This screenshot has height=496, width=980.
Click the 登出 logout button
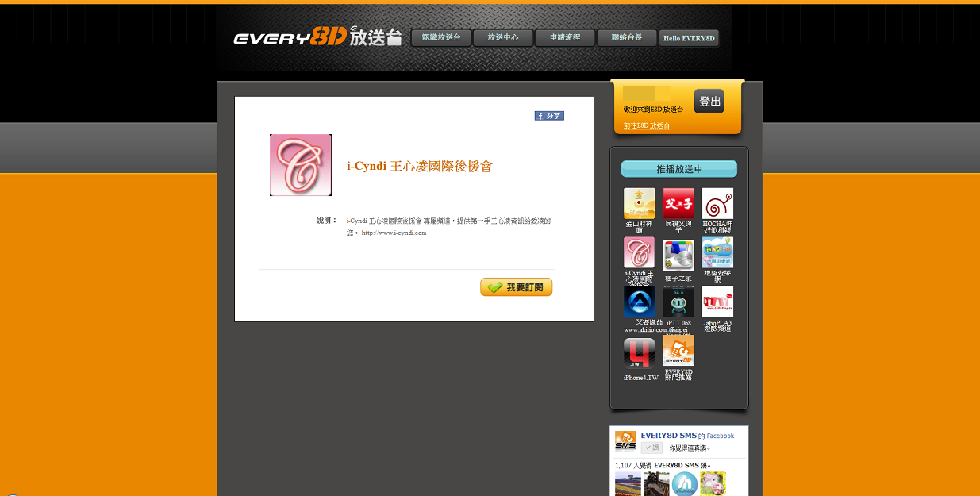pos(709,102)
